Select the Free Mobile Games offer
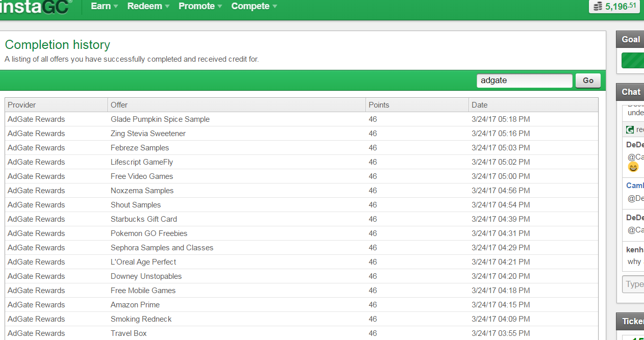 (x=143, y=291)
